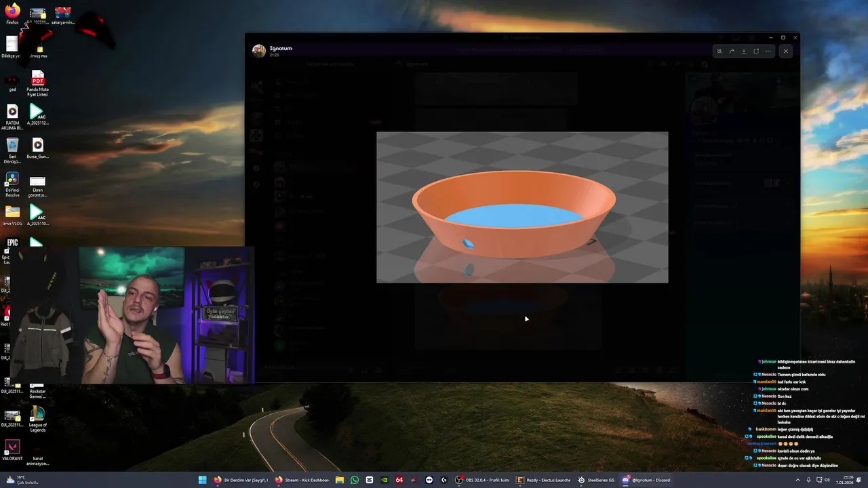This screenshot has height=488, width=868.
Task: Open A_2025110 AAC audio file
Action: 37,216
